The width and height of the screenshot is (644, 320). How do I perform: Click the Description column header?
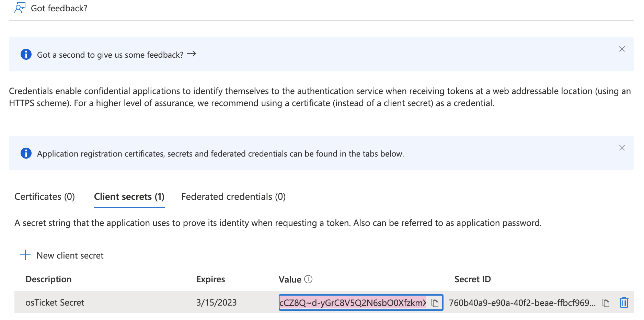pos(48,279)
